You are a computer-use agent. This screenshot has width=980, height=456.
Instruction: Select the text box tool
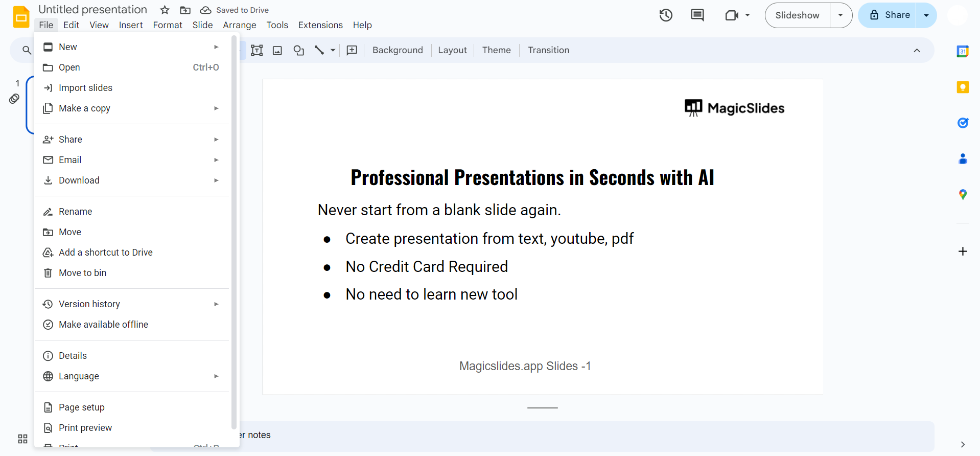(257, 50)
